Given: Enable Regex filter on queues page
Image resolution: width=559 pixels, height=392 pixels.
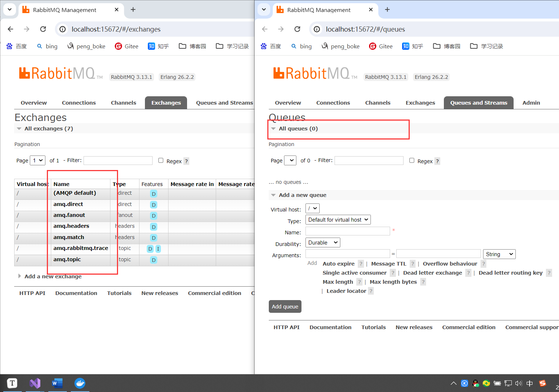Looking at the screenshot, I should pos(412,161).
